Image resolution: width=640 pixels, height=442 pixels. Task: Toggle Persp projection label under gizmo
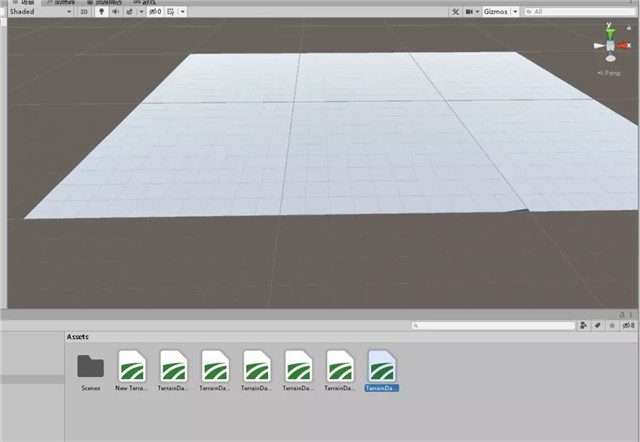coord(610,73)
